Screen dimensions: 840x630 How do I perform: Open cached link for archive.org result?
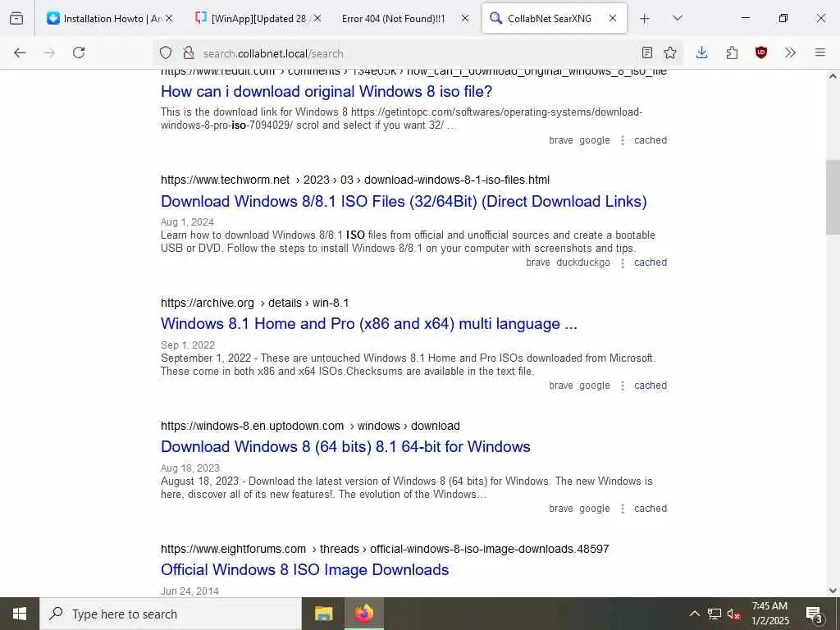pos(651,386)
